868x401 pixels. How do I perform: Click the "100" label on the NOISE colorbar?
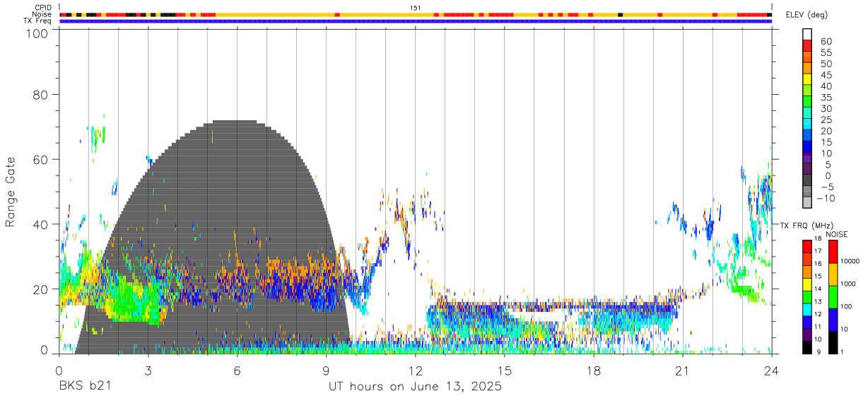pos(845,306)
